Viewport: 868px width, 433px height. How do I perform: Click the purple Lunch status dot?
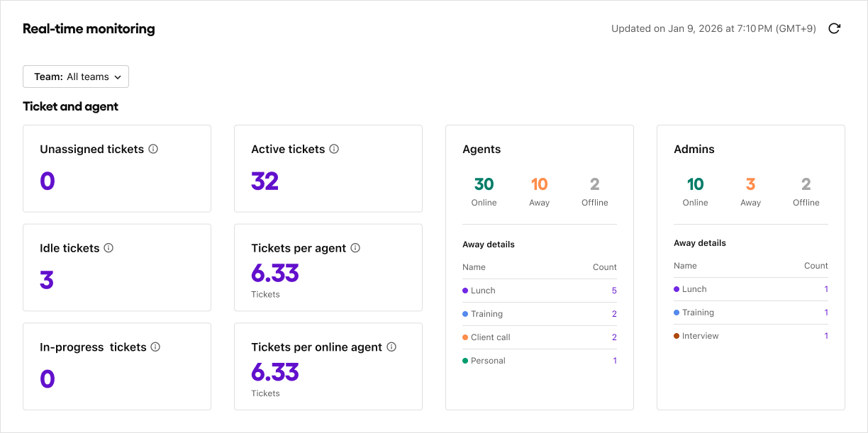(466, 291)
